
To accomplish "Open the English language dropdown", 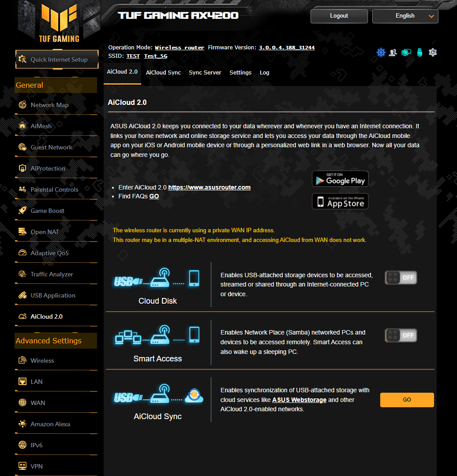I will click(x=405, y=16).
